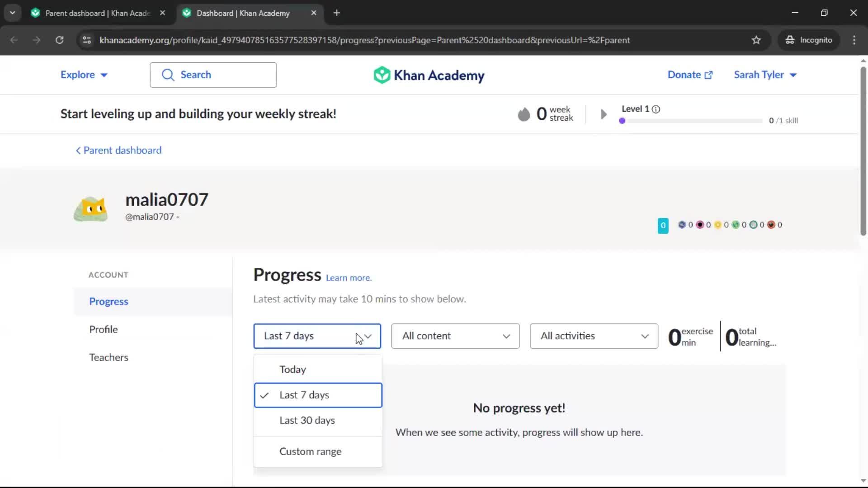The height and width of the screenshot is (488, 868).
Task: Close the Dashboard Khan Academy tab
Action: 314,13
